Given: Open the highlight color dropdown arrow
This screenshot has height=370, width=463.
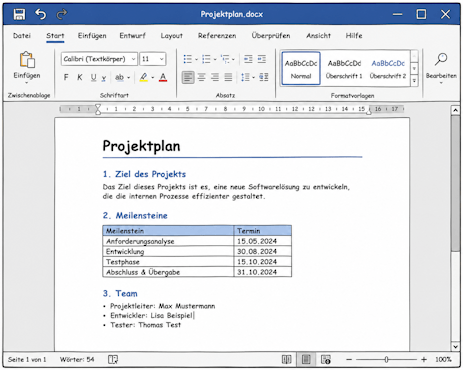Looking at the screenshot, I should point(153,78).
